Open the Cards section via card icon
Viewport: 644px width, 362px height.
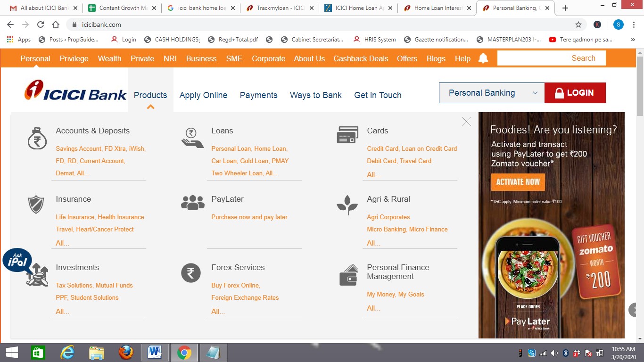[x=347, y=135]
